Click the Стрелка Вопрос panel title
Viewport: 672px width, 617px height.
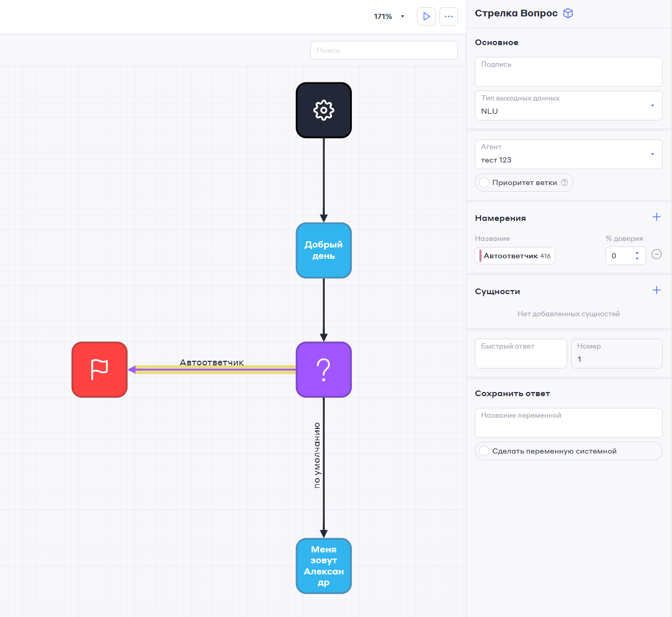516,13
